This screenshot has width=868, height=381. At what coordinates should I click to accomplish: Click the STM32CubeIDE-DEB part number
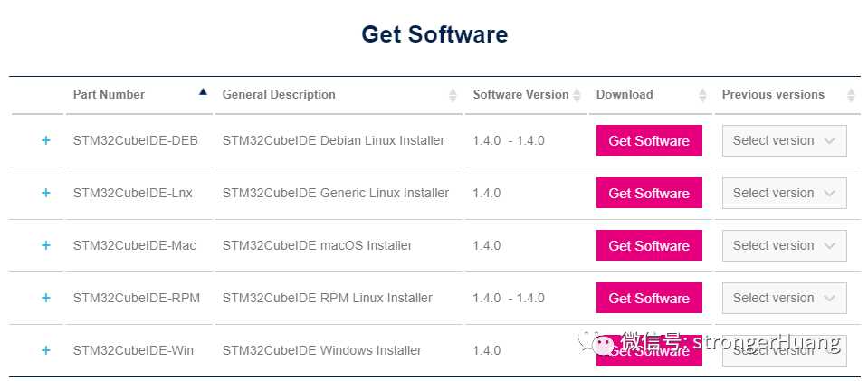point(136,140)
